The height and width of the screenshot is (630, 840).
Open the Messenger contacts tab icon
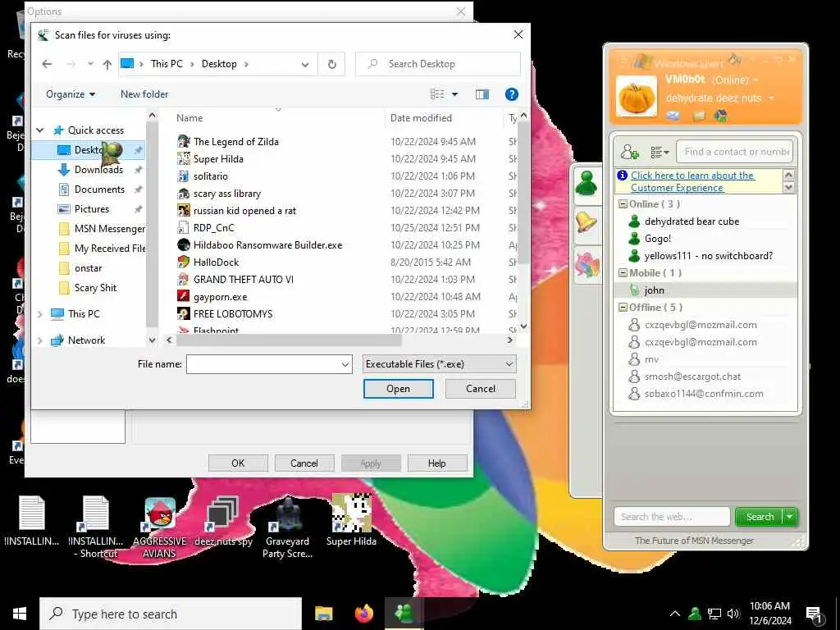[x=587, y=184]
